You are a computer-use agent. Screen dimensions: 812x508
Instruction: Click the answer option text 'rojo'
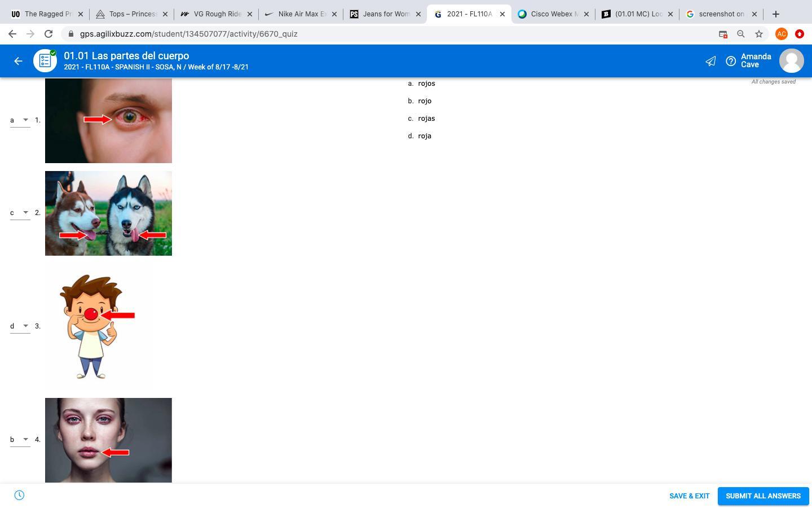coord(425,101)
